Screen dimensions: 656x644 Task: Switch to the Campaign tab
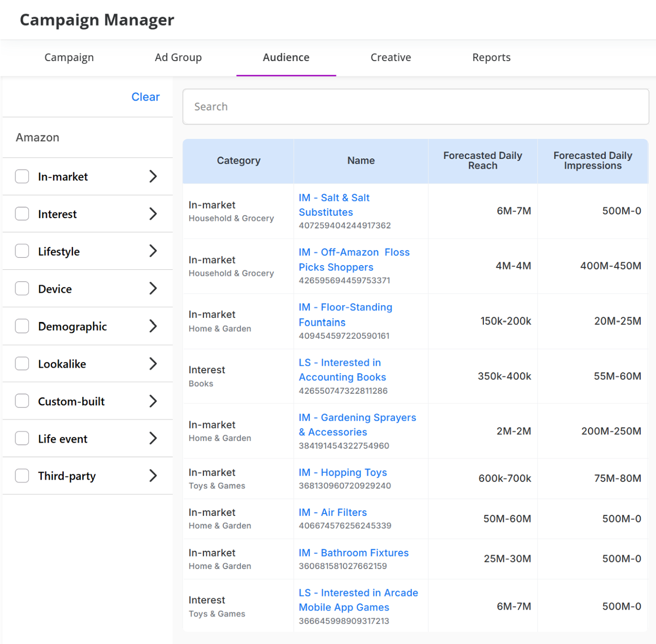[x=69, y=57]
